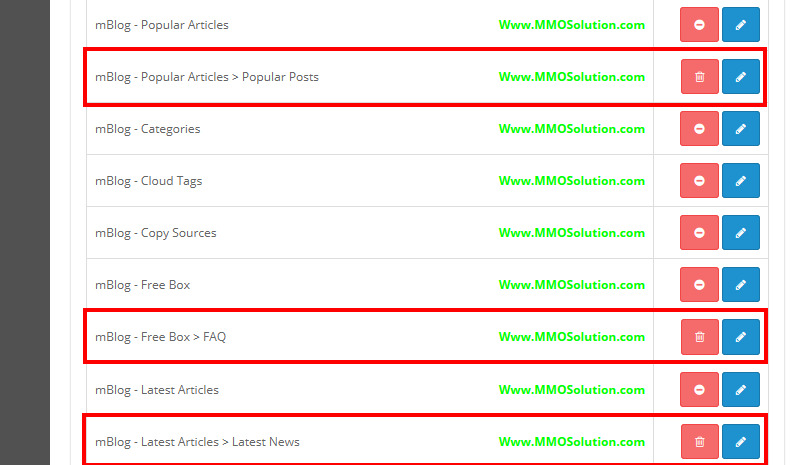Image resolution: width=800 pixels, height=465 pixels.
Task: Select the mBlog - Copy Sources row label
Action: click(156, 233)
